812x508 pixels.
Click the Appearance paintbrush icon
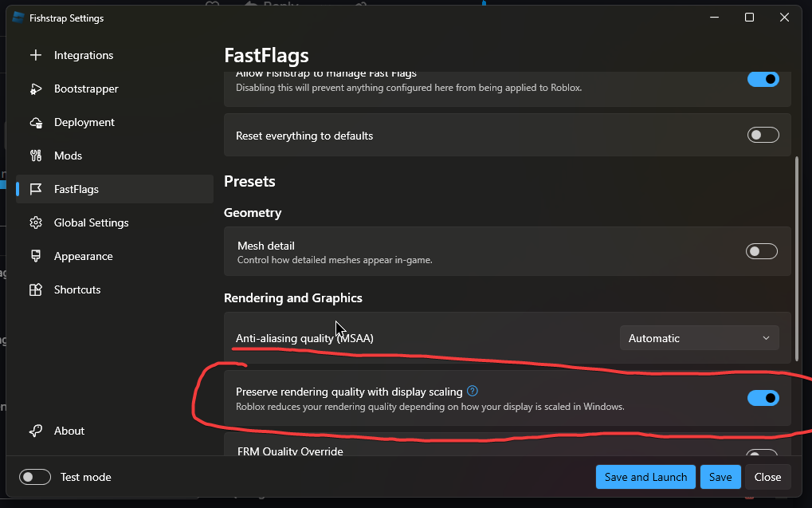click(36, 257)
